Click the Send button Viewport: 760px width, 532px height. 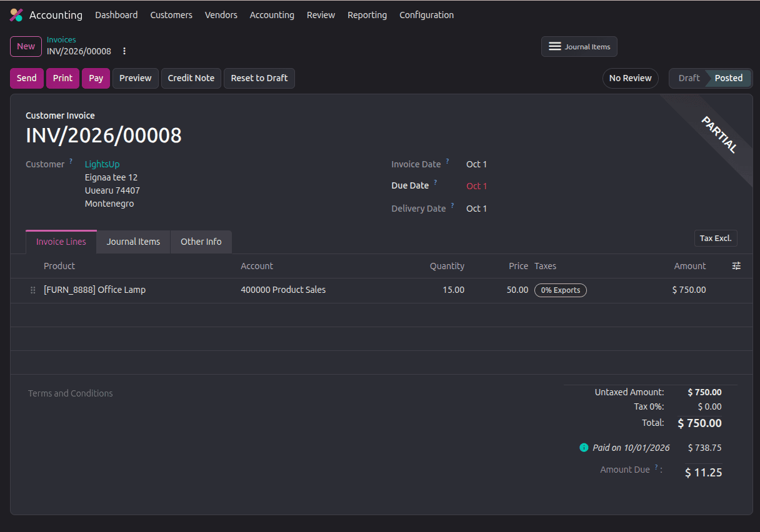27,78
